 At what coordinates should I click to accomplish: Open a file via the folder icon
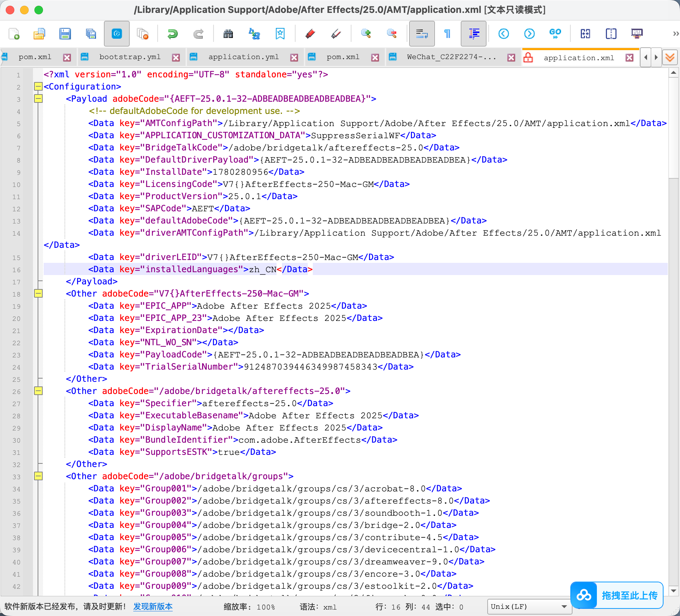point(39,34)
